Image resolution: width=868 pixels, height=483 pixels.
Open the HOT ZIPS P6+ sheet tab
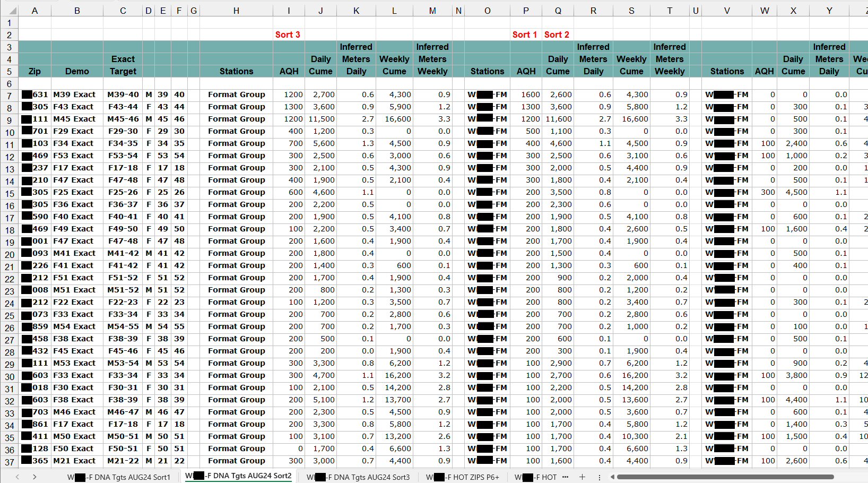click(x=463, y=477)
